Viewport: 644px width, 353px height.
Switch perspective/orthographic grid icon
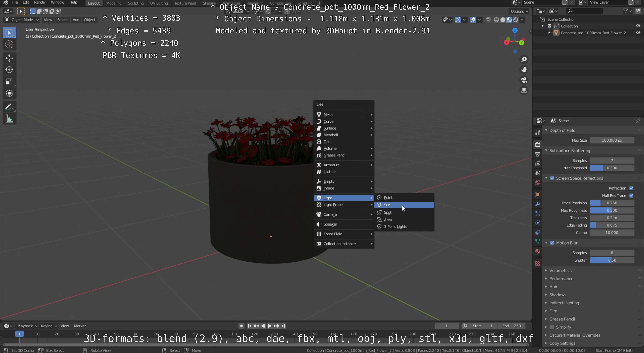click(x=524, y=90)
